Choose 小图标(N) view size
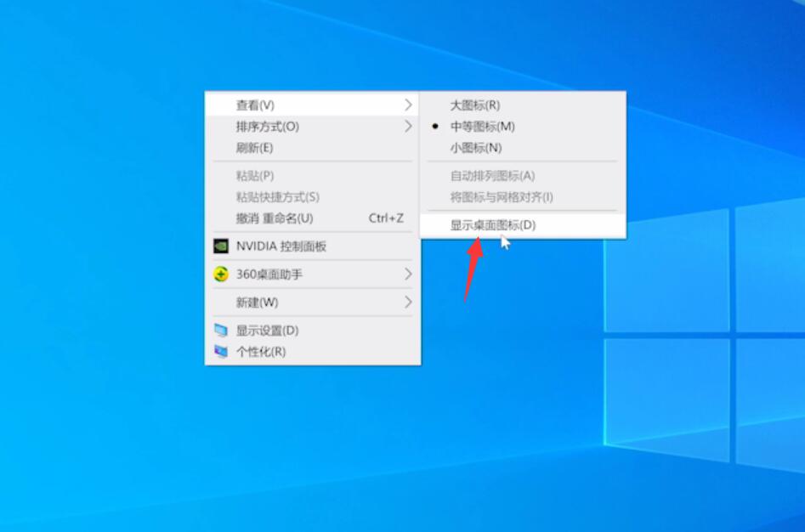The width and height of the screenshot is (805, 532). (523, 148)
